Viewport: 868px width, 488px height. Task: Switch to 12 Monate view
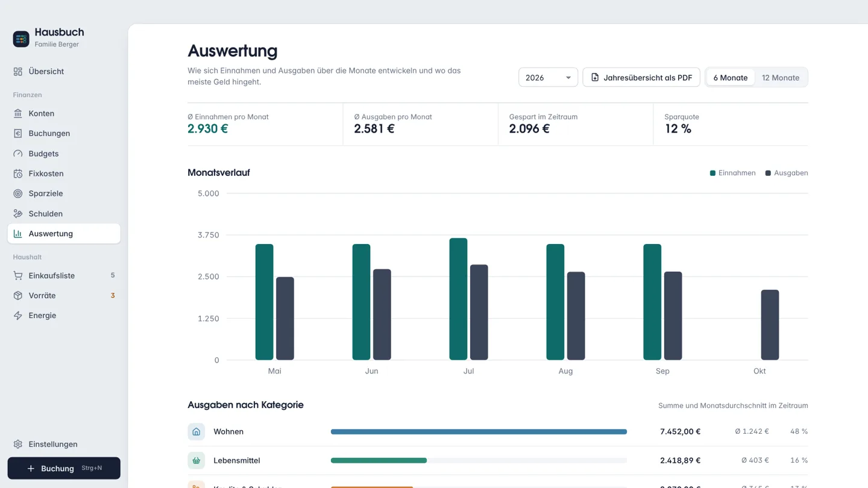[781, 77]
